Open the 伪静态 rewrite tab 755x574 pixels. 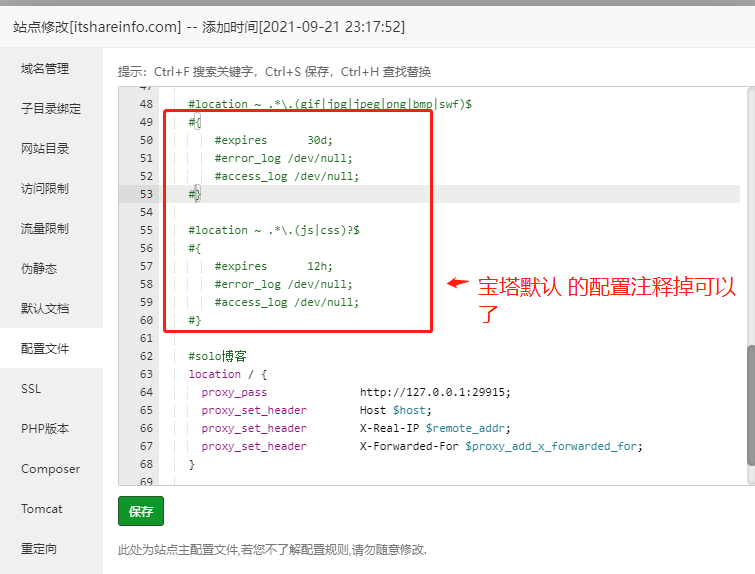pyautogui.click(x=39, y=269)
